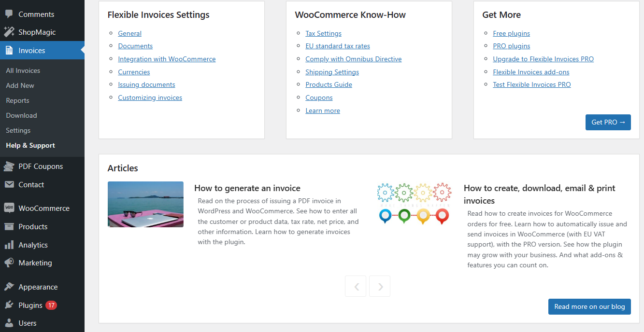Viewport: 644px width, 332px height.
Task: Open the beach laptop article thumbnail
Action: (145, 204)
